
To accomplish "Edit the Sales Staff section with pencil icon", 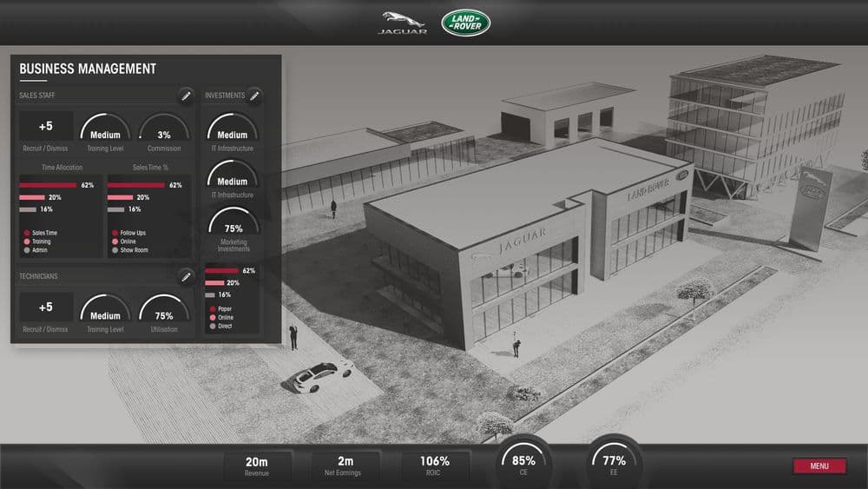I will coord(186,96).
